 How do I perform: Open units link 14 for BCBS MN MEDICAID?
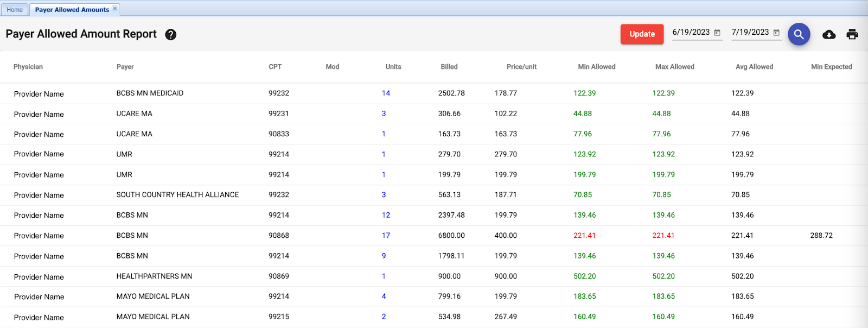pyautogui.click(x=386, y=93)
